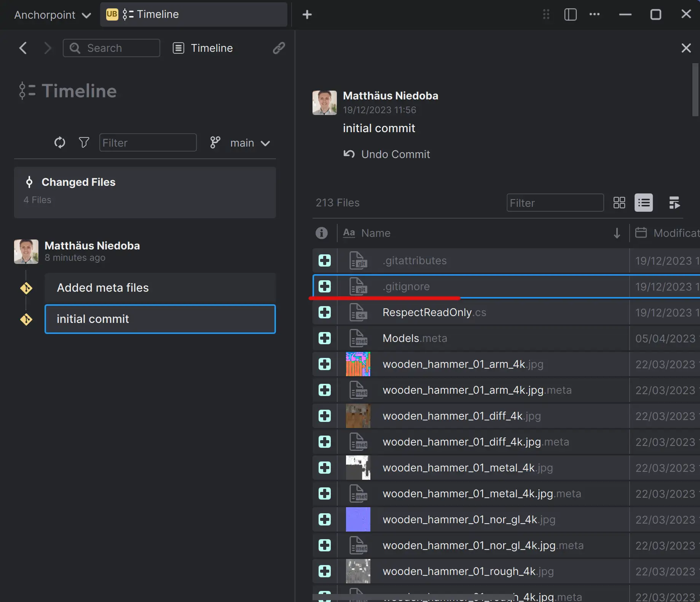
Task: Open the grouped sort view icon
Action: (x=674, y=203)
